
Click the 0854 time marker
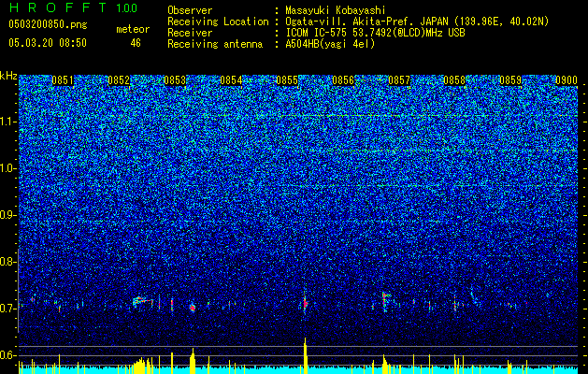pyautogui.click(x=231, y=80)
